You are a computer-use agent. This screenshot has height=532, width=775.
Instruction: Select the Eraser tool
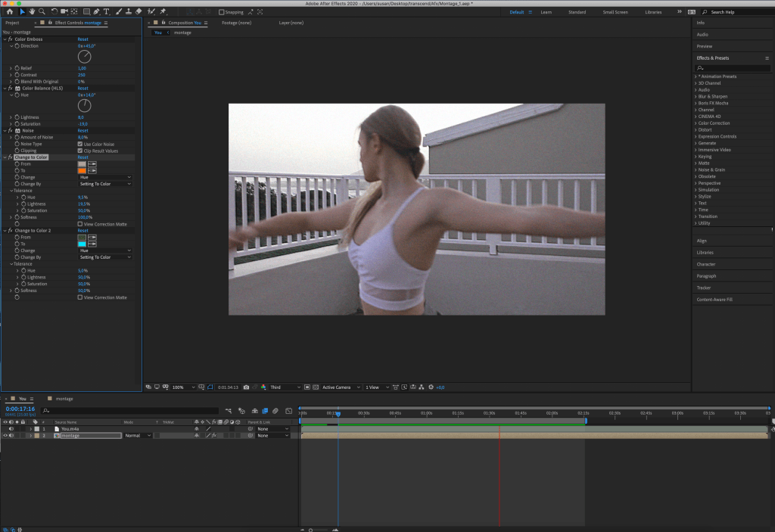(139, 12)
